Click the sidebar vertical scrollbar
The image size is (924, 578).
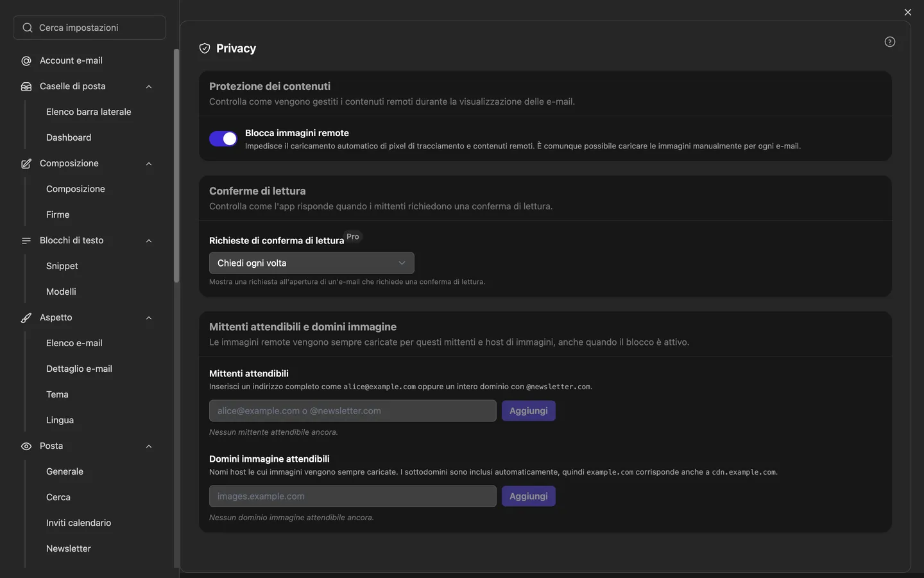[176, 166]
